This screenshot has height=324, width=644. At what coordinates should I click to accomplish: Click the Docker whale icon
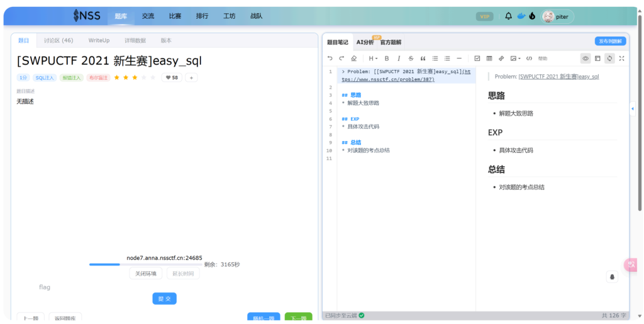tap(521, 16)
